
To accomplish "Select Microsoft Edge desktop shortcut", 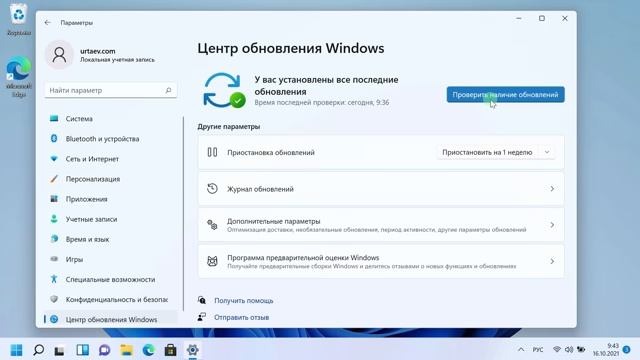I will coord(18,77).
